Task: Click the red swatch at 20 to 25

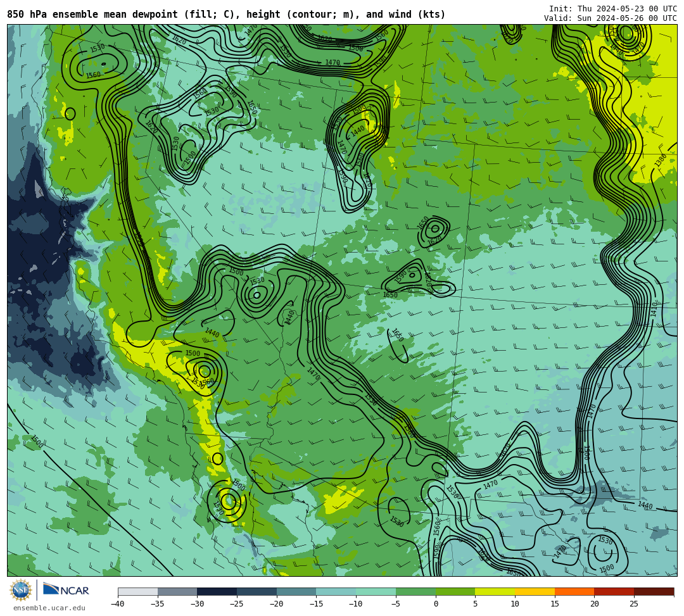Action: [614, 591]
